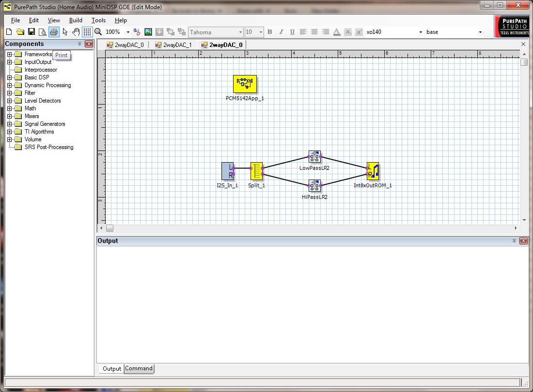Screen dimensions: 533x392
Task: Select the Math folder item
Action: tap(30, 108)
